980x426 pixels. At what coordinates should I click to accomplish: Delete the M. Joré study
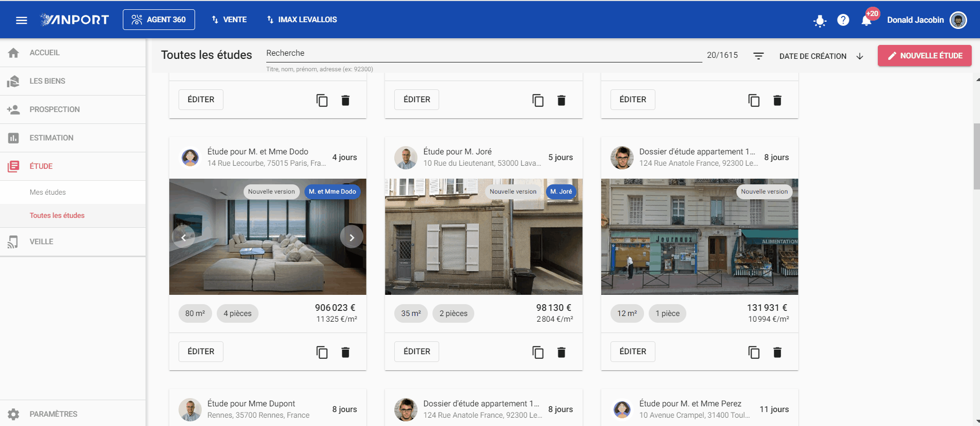tap(561, 352)
